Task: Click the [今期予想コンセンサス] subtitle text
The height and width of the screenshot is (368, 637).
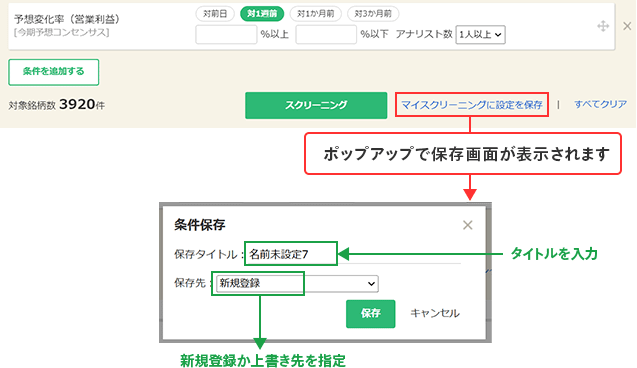Action: click(x=61, y=32)
